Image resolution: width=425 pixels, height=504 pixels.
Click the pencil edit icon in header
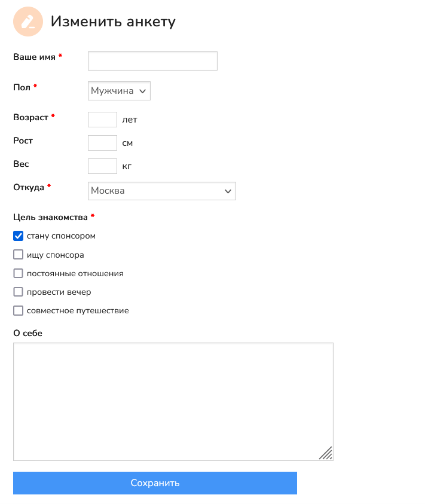pos(28,22)
